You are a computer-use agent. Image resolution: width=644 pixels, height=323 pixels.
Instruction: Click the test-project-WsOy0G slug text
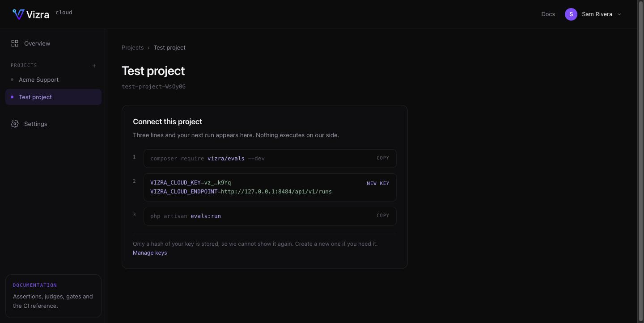click(x=153, y=86)
